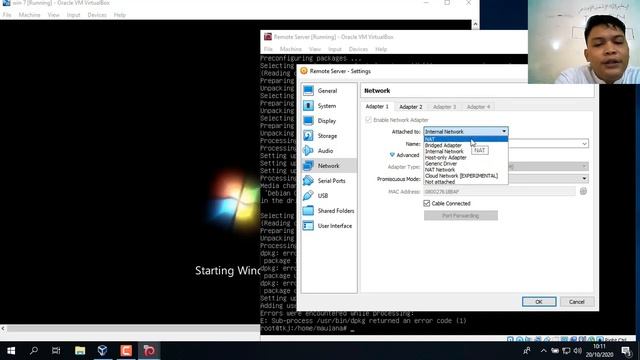Switch to Adapter 2 tab
This screenshot has height=360, width=640.
click(411, 107)
